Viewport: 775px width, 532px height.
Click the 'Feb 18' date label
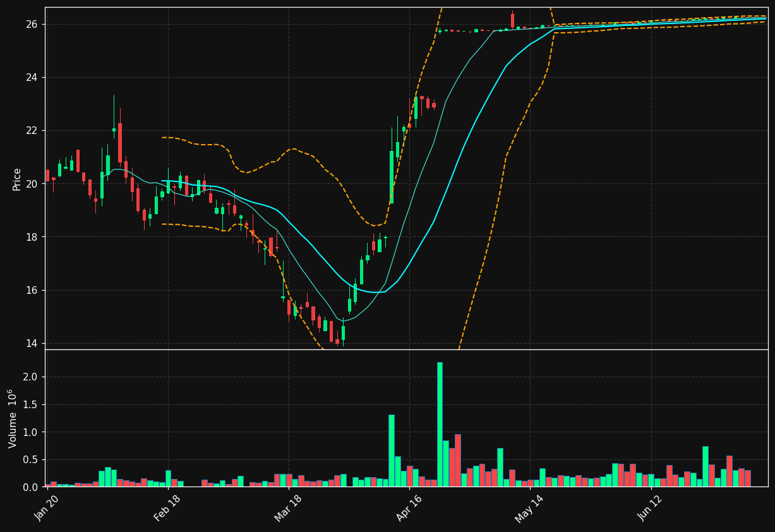tap(167, 507)
